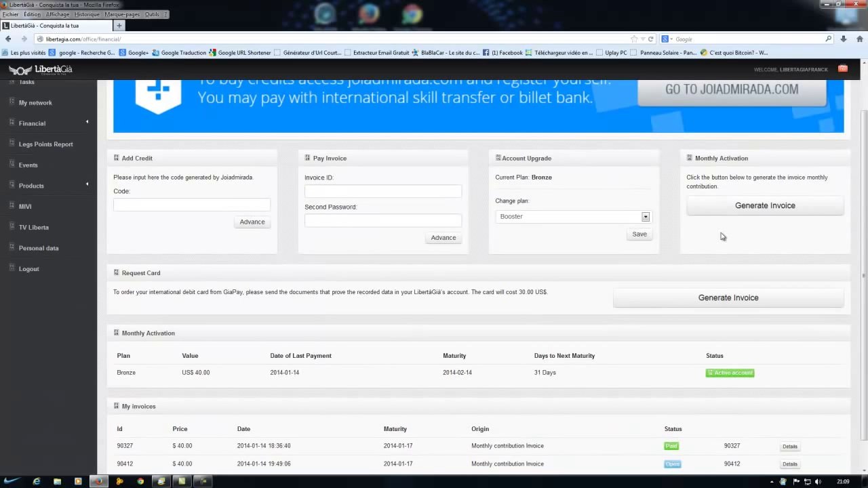Click the Firefox back arrow button
The image size is (868, 488).
[x=8, y=39]
